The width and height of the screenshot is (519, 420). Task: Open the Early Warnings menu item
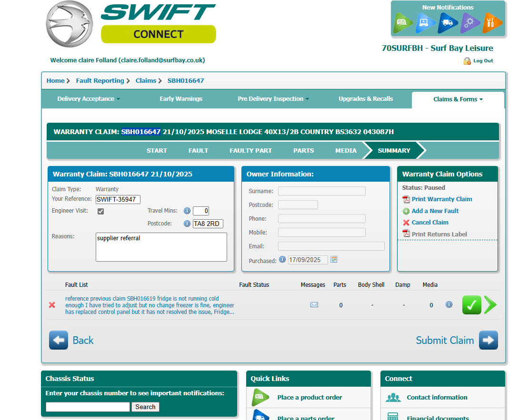coord(181,98)
